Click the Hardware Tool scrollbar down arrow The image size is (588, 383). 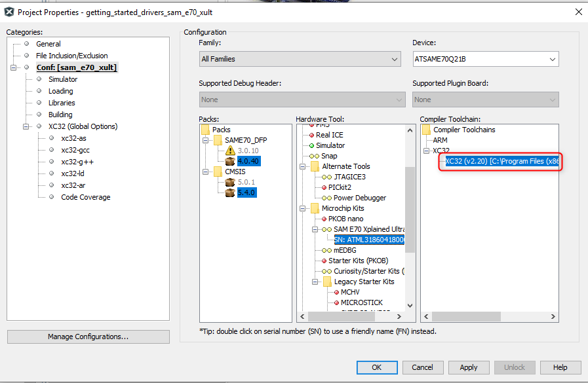[410, 305]
